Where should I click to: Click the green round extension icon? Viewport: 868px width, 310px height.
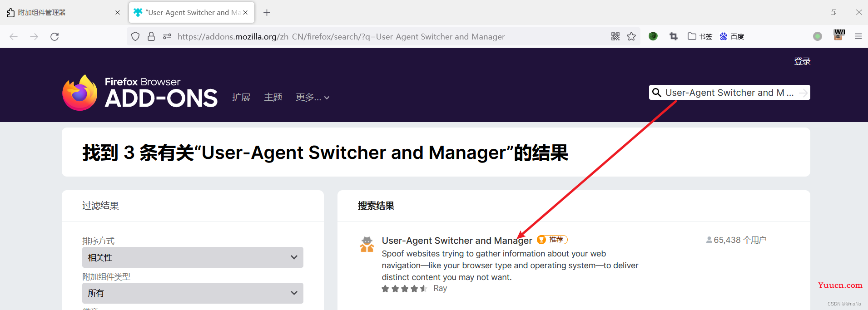point(653,36)
